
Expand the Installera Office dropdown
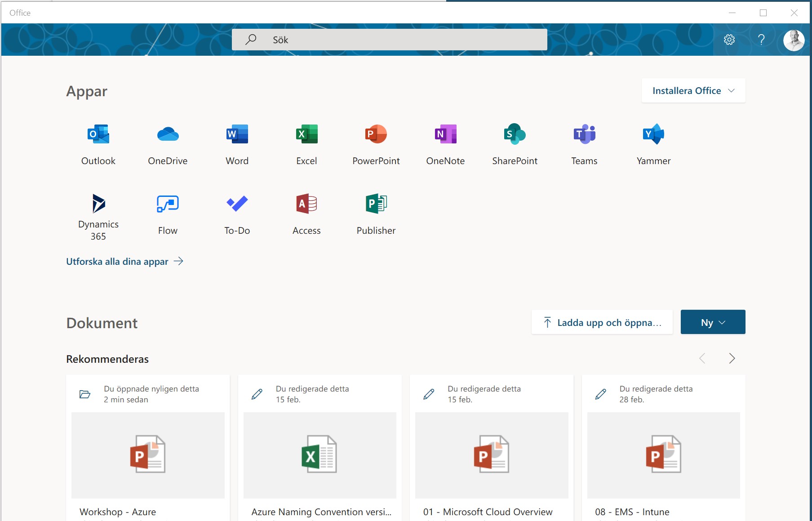pos(693,91)
